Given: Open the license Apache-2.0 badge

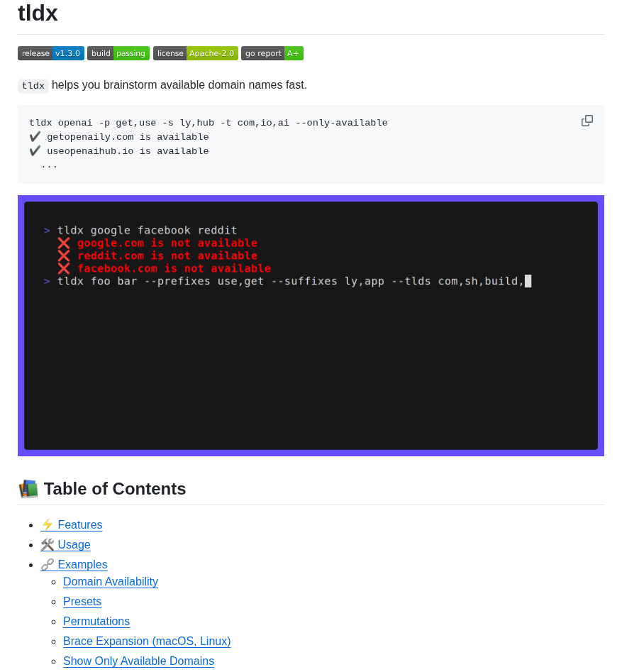Looking at the screenshot, I should click(x=195, y=53).
